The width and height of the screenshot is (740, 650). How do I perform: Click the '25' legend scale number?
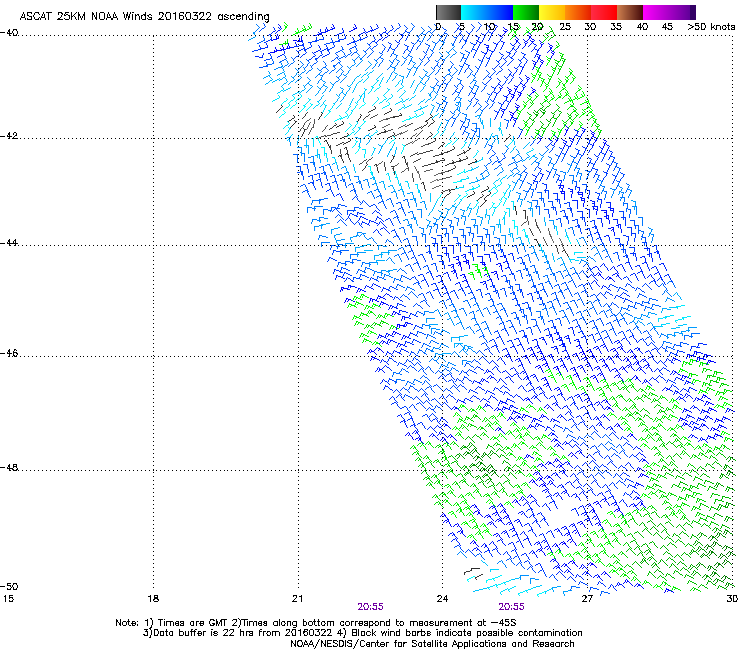point(565,27)
